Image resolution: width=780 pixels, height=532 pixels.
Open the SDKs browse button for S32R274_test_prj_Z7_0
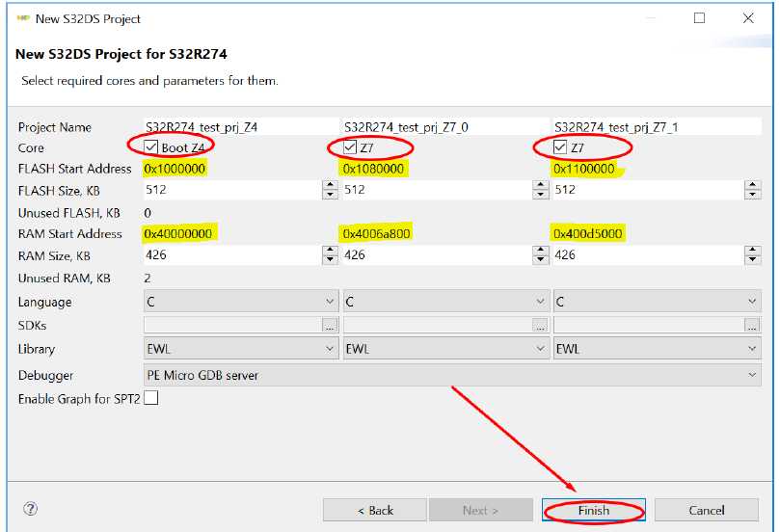540,325
